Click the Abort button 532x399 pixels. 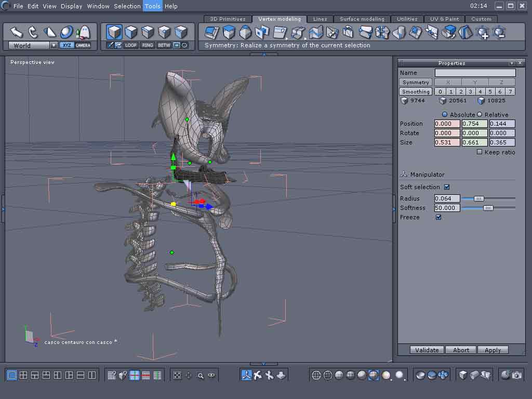pos(461,350)
